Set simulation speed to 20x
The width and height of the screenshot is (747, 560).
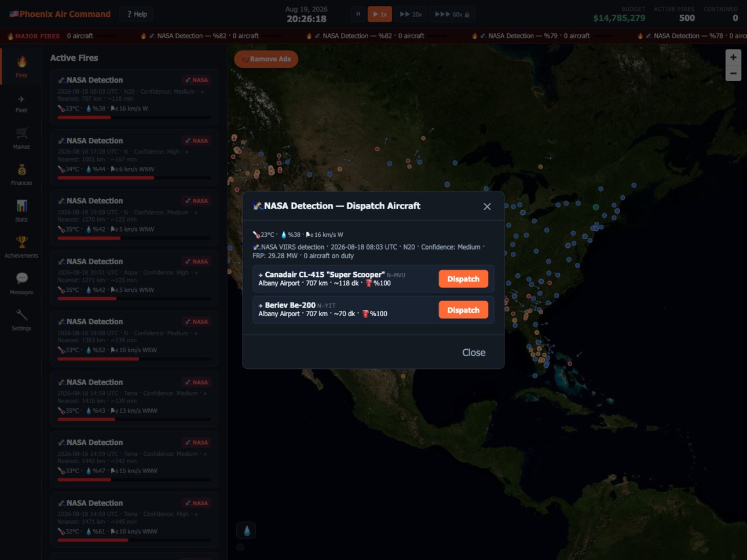point(411,14)
